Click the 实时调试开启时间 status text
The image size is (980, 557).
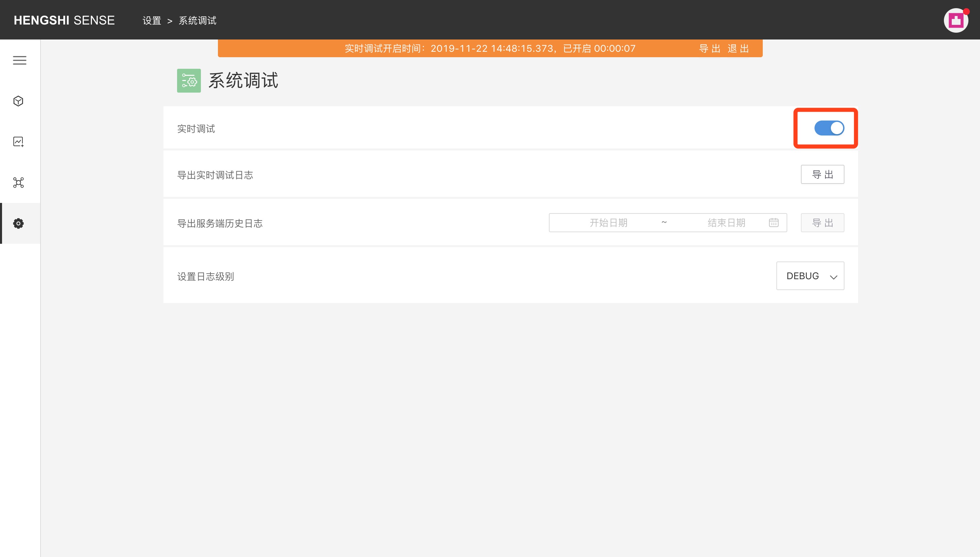[490, 49]
